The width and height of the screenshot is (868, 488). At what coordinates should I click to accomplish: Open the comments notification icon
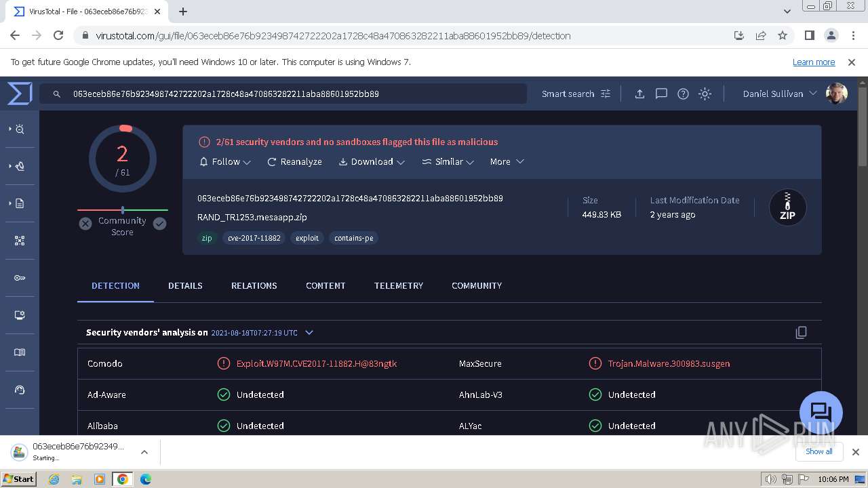click(x=661, y=94)
